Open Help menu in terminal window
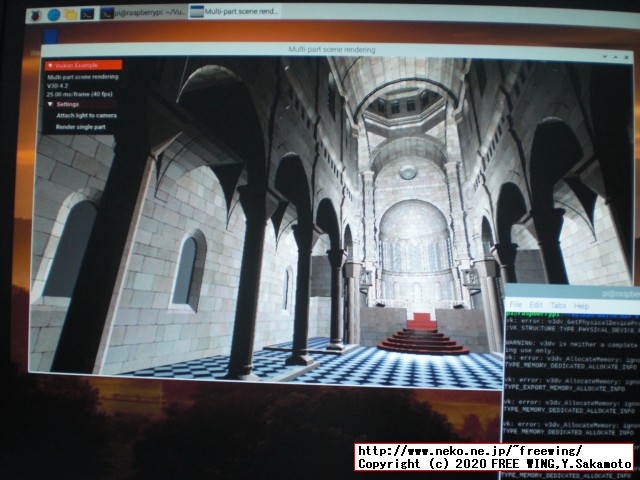Viewport: 640px width, 480px height. (581, 306)
